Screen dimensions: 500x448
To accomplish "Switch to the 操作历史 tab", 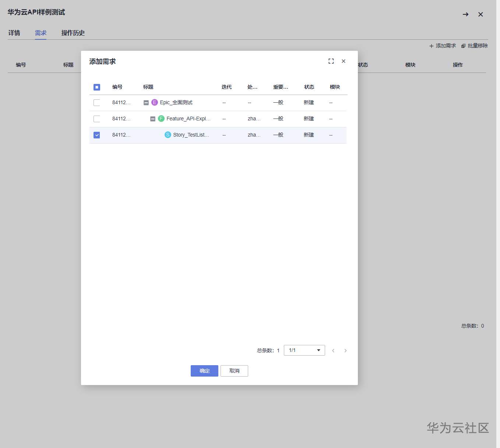I will pyautogui.click(x=73, y=33).
